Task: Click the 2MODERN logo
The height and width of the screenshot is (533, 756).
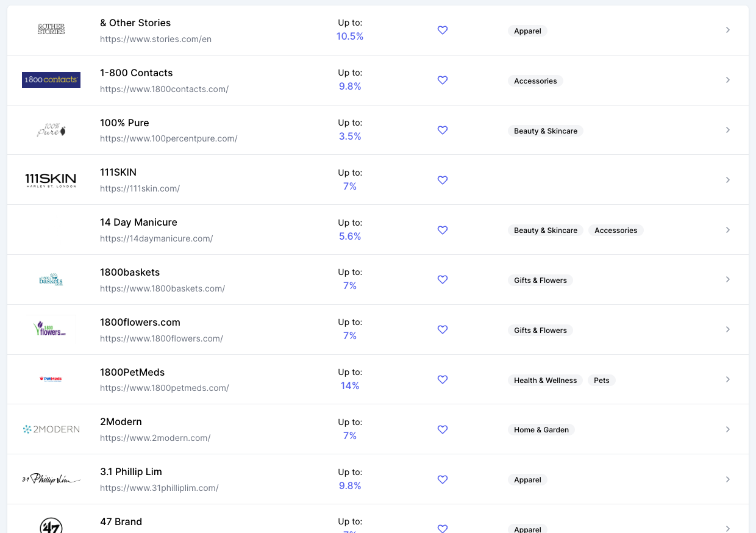Action: (51, 429)
